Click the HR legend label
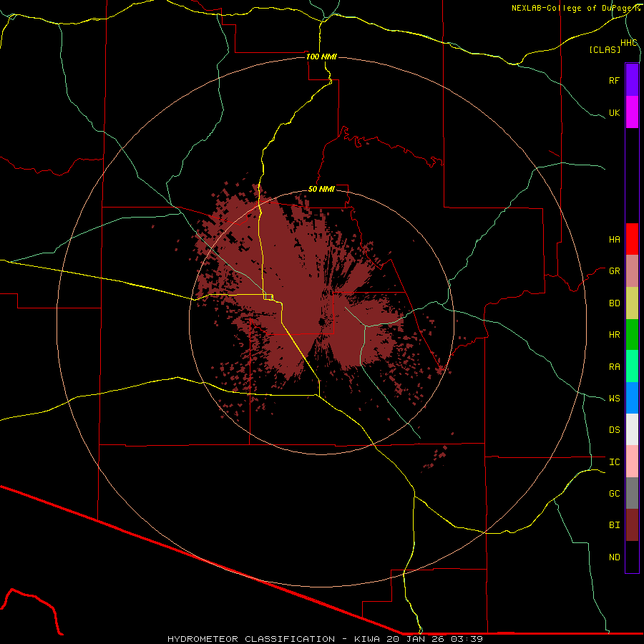Screen dimensions: 644x644 614,335
